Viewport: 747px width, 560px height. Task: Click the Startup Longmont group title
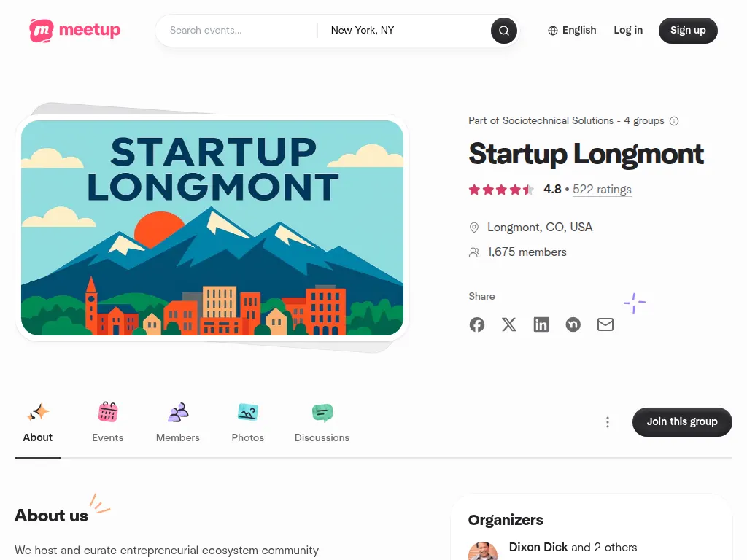(586, 154)
